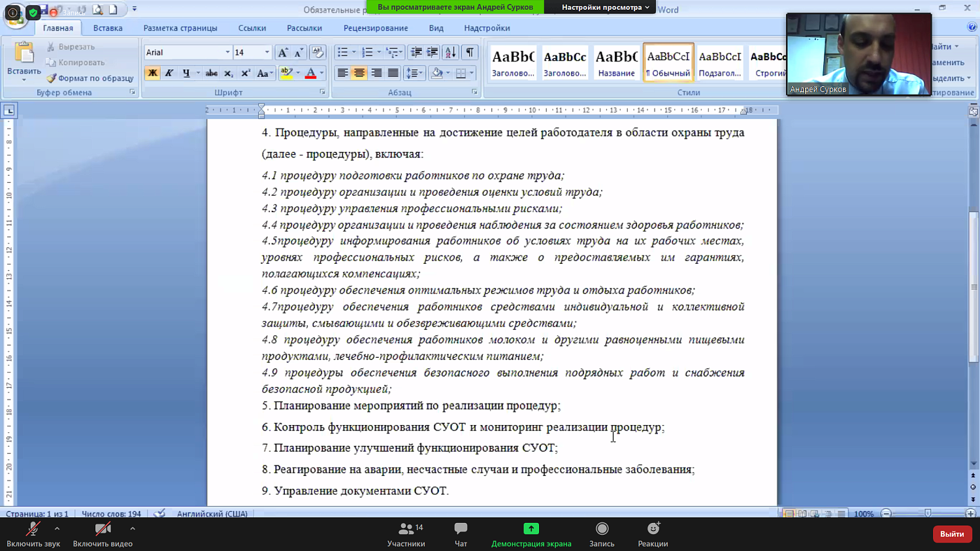Image resolution: width=980 pixels, height=551 pixels.
Task: Align text left
Action: point(342,73)
